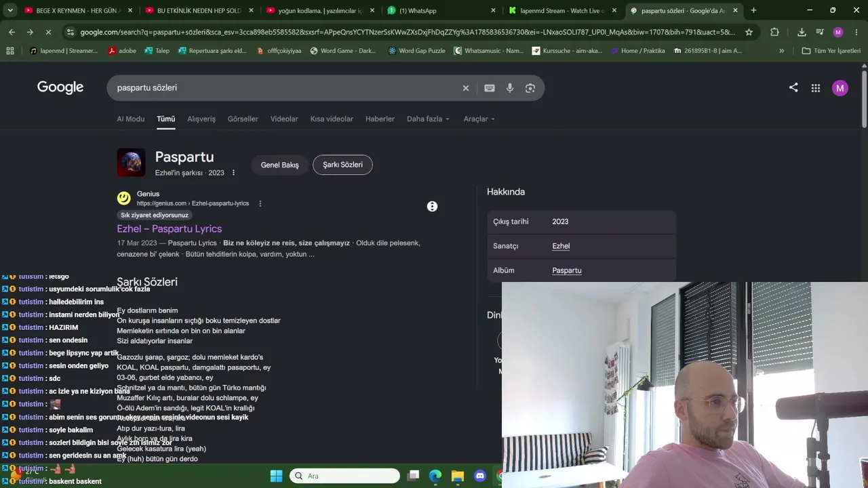The image size is (868, 488).
Task: Open the Tüm Yer İşaretleri folder
Action: [831, 51]
